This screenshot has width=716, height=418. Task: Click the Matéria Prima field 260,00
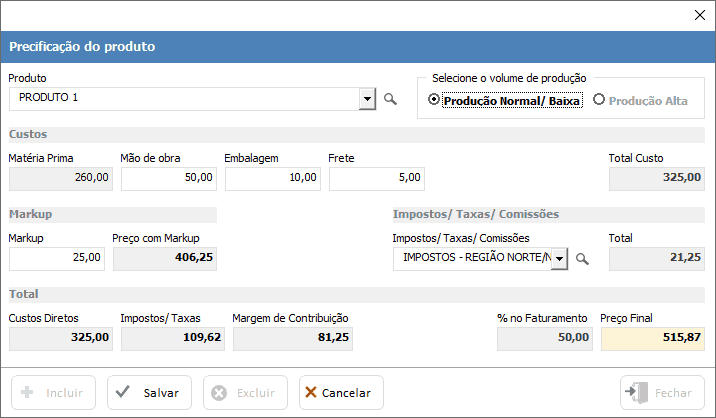tap(61, 179)
